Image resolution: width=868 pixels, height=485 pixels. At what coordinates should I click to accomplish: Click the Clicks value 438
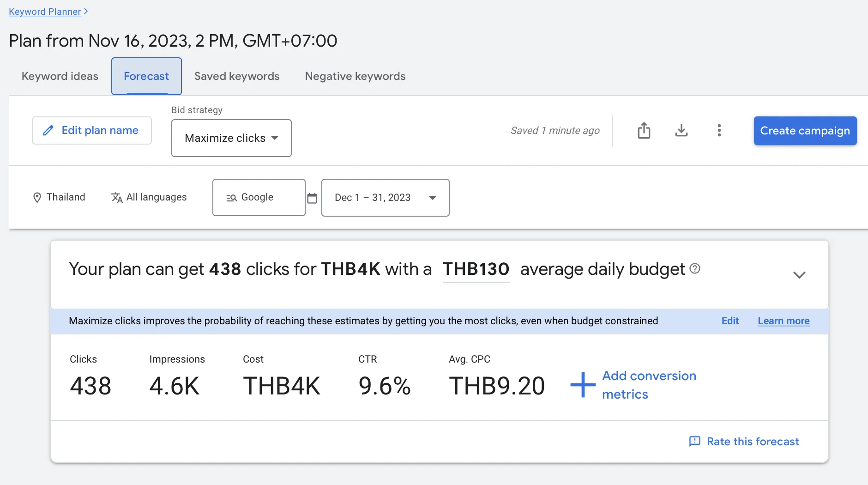90,386
